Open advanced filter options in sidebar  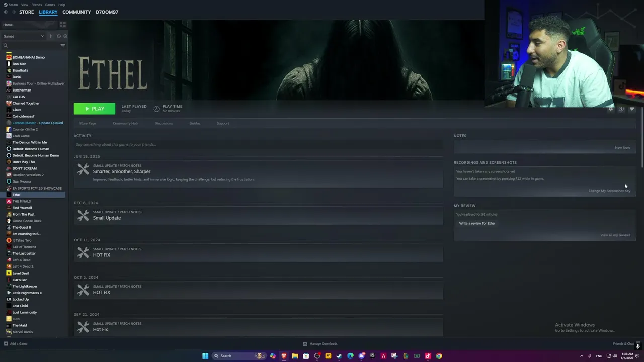[x=63, y=46]
